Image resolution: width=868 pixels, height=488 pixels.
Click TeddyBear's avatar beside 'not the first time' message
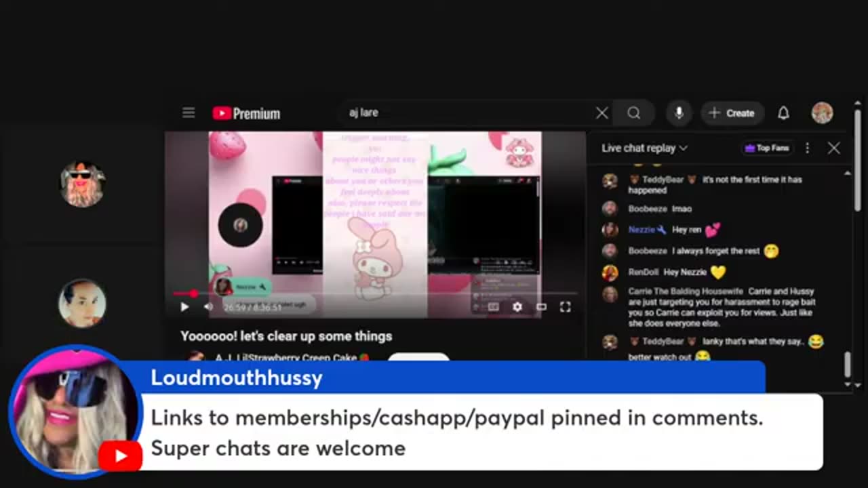click(610, 180)
